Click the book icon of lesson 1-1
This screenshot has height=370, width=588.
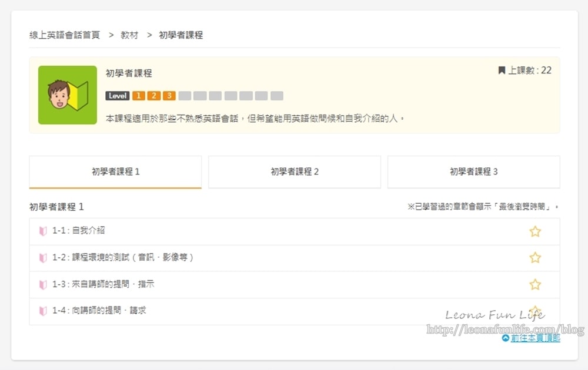[43, 231]
